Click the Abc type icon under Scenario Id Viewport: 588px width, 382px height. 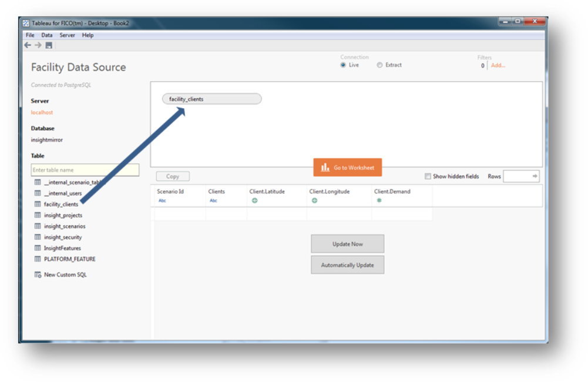(162, 200)
